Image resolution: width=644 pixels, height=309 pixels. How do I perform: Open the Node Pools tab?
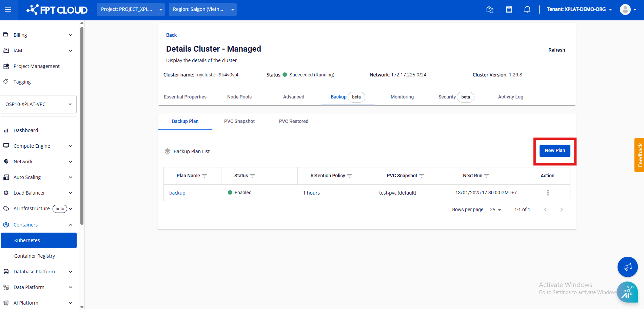pyautogui.click(x=239, y=97)
